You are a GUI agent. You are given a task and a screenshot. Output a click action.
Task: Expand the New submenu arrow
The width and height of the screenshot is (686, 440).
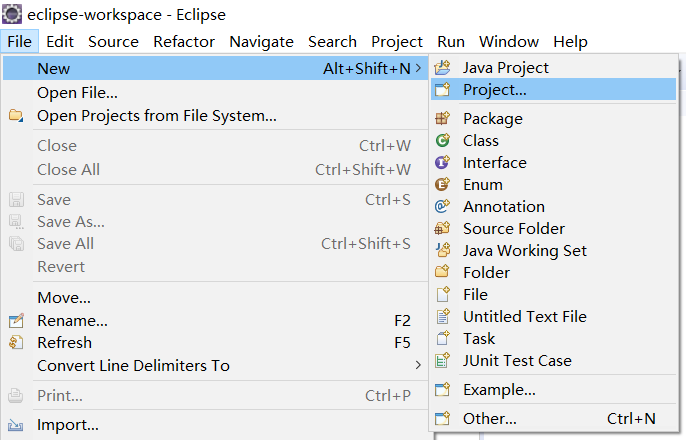(x=419, y=68)
